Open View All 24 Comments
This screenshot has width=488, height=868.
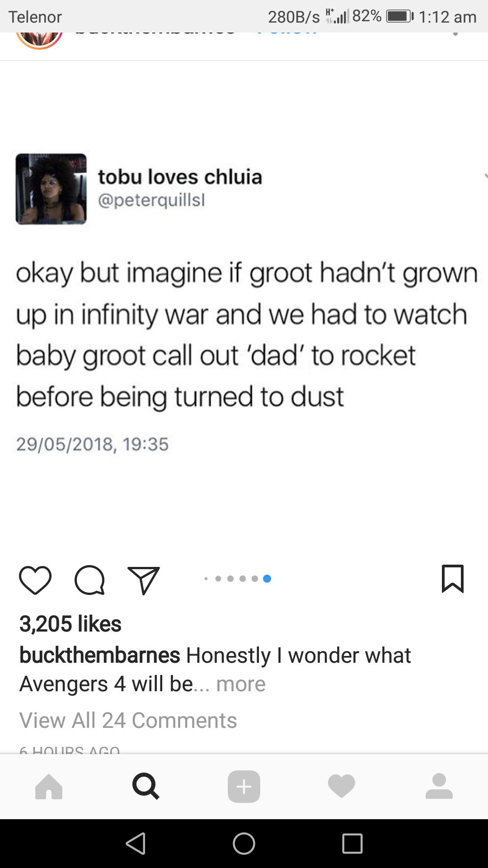[x=128, y=720]
